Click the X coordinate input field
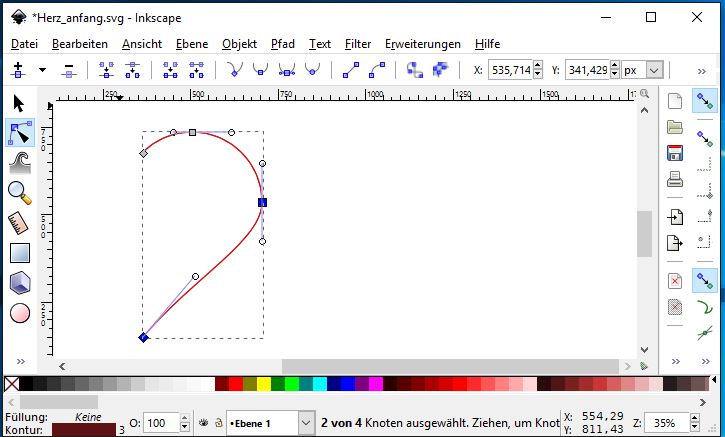The image size is (725, 437). tap(514, 71)
